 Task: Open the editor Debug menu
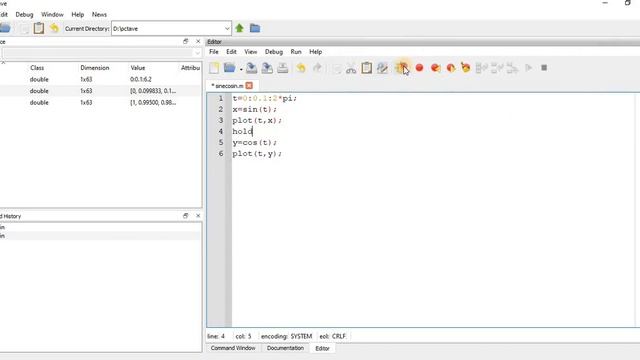pos(274,52)
